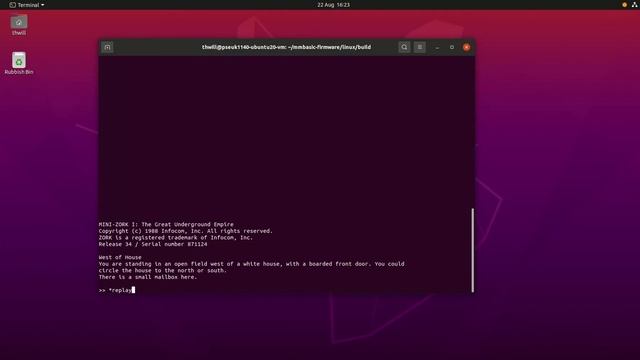Open the terminal hamburger menu
This screenshot has width=640, height=360.
click(420, 47)
